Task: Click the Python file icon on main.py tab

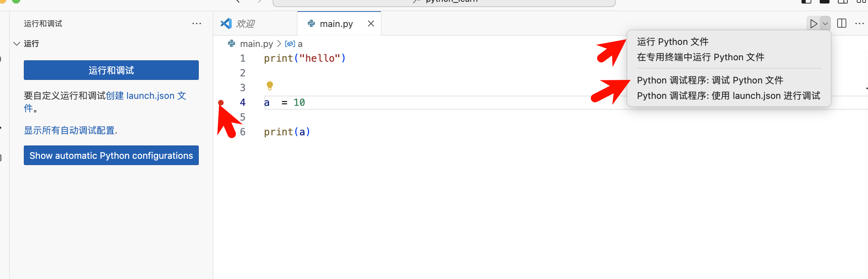Action: (311, 23)
